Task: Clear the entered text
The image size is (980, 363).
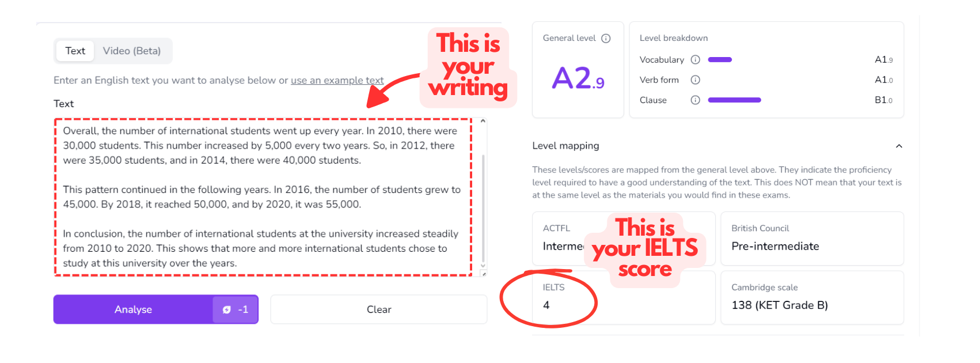Action: point(378,309)
